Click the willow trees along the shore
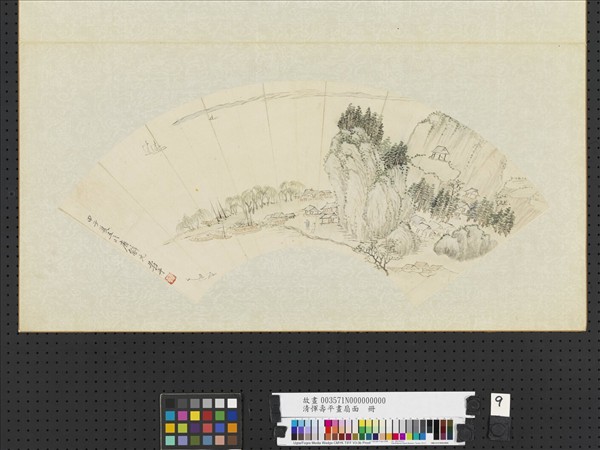Image resolution: width=600 pixels, height=450 pixels. 262,198
